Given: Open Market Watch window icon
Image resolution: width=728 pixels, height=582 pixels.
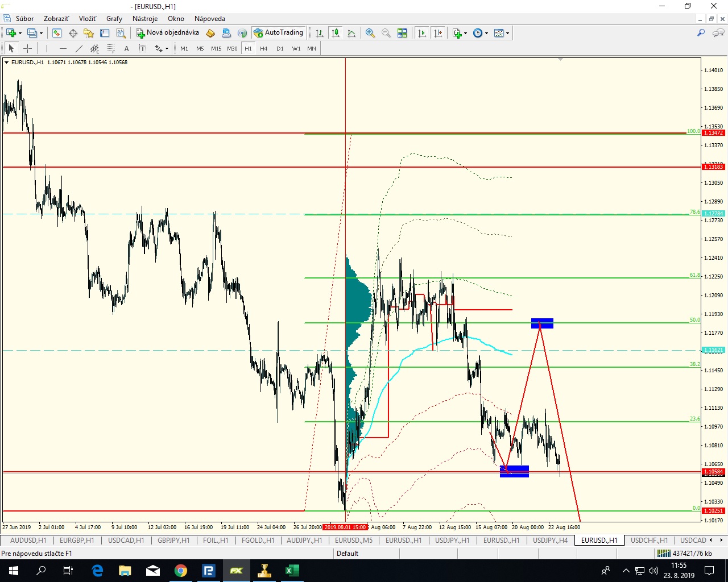Looking at the screenshot, I should click(x=57, y=33).
